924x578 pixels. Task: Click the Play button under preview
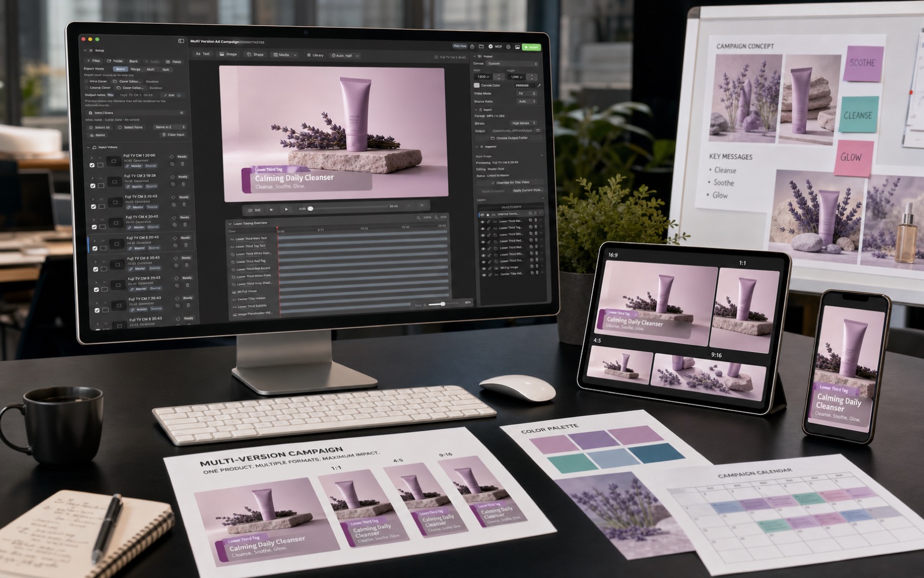coord(286,209)
